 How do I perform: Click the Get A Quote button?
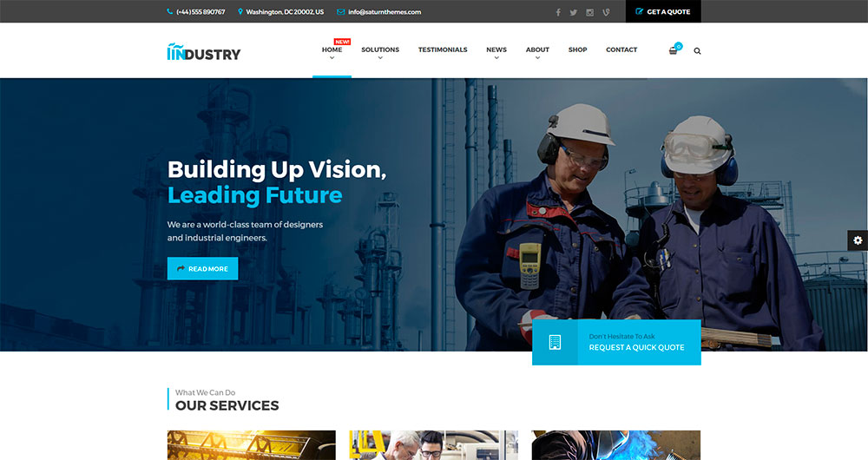pyautogui.click(x=663, y=11)
